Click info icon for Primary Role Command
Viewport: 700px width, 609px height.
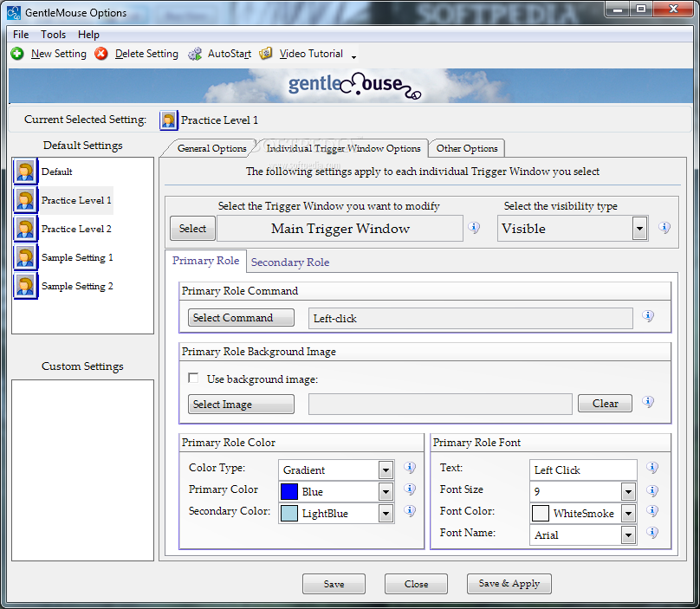648,316
